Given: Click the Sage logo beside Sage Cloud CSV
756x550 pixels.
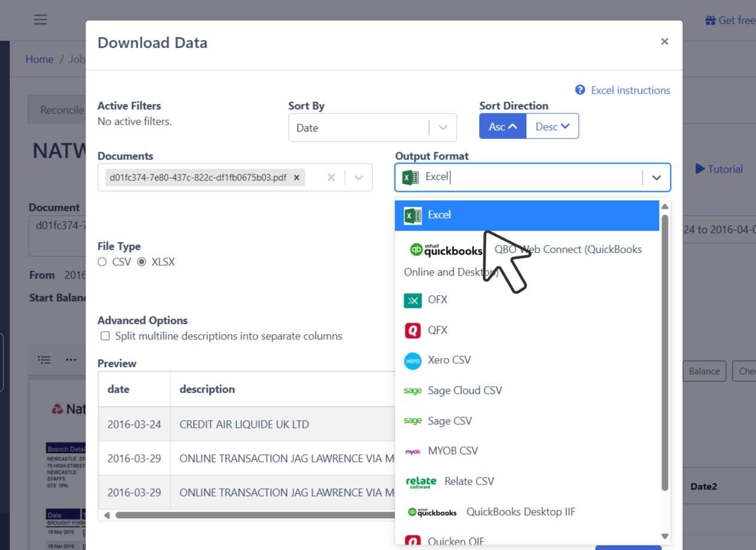Looking at the screenshot, I should click(x=413, y=390).
